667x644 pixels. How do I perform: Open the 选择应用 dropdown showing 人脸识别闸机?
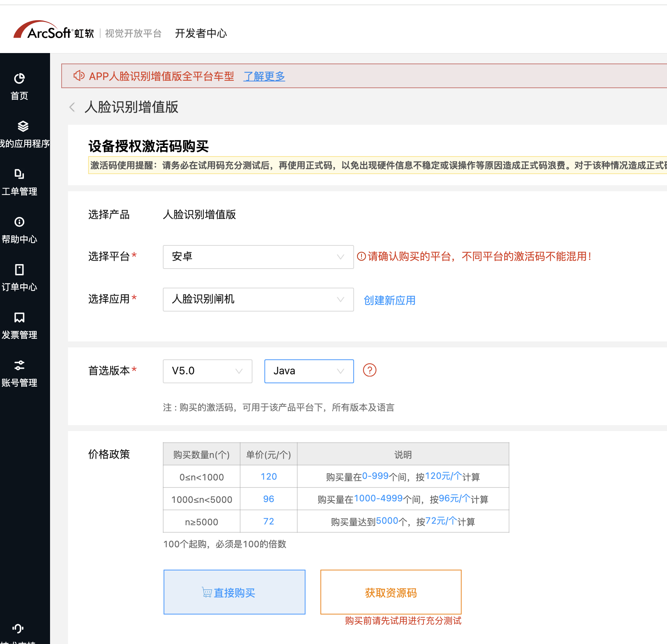258,300
